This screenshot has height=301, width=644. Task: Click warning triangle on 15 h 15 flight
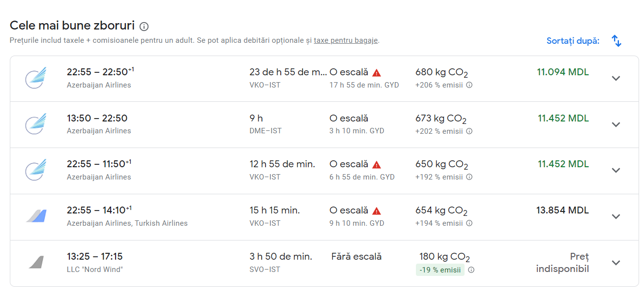coord(377,211)
